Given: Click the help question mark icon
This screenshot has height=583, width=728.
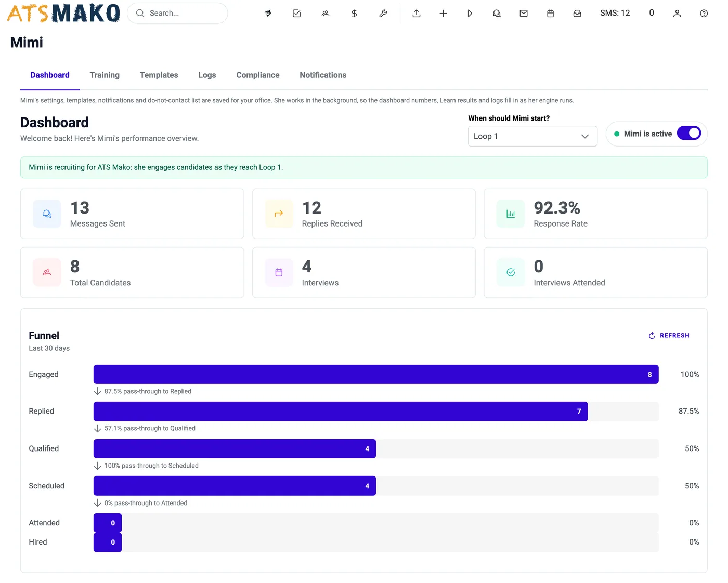Looking at the screenshot, I should [x=704, y=14].
